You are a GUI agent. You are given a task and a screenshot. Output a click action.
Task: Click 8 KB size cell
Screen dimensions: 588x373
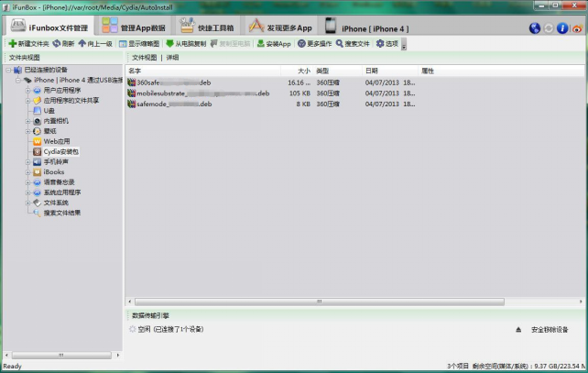303,104
